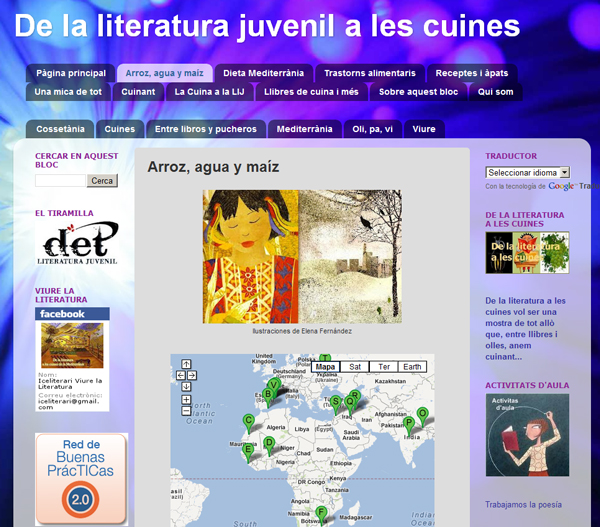Click the map pan up arrow
The image size is (600, 527).
coord(186,365)
